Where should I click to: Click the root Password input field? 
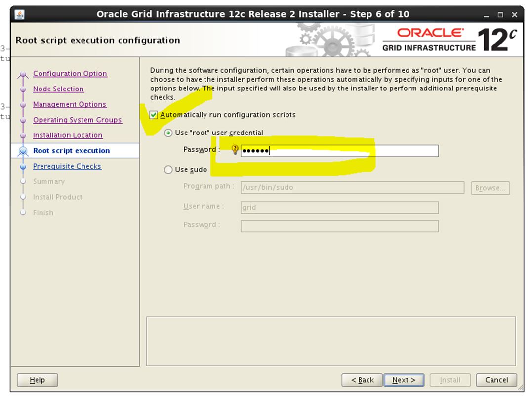[339, 151]
